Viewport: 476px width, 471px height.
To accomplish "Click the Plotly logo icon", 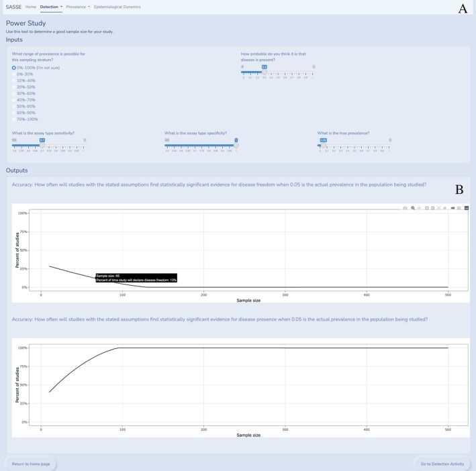I will pos(467,208).
